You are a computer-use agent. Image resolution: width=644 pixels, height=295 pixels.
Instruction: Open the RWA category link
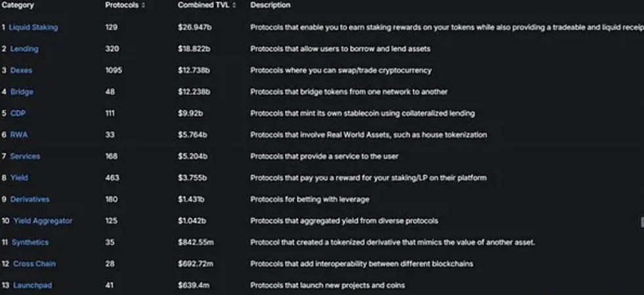(19, 134)
